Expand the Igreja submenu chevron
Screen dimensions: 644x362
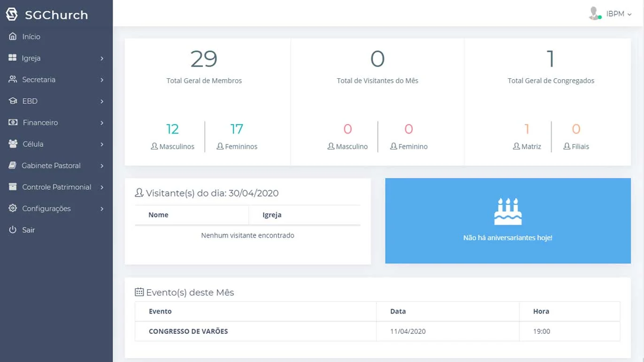click(102, 59)
